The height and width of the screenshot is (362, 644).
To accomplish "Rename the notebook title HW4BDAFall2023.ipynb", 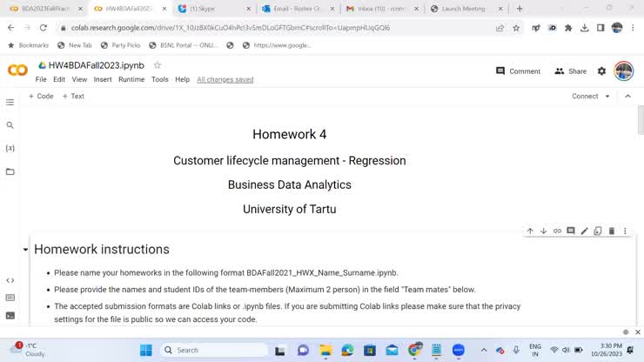I will (96, 65).
